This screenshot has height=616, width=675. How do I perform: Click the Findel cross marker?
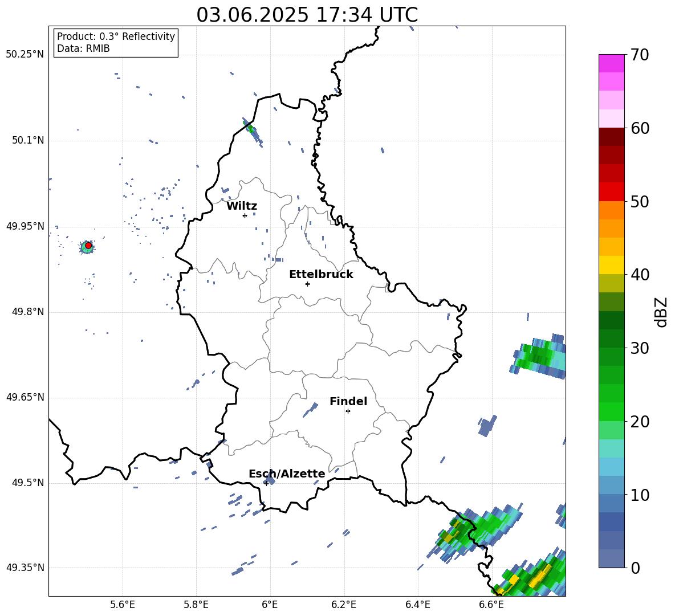coord(348,411)
